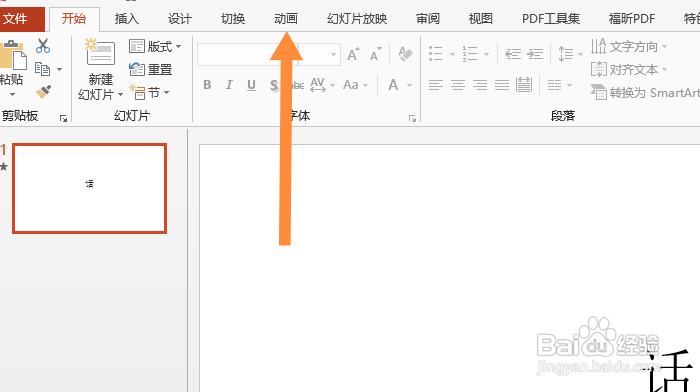
Task: Click the Copy icon
Action: (x=42, y=69)
